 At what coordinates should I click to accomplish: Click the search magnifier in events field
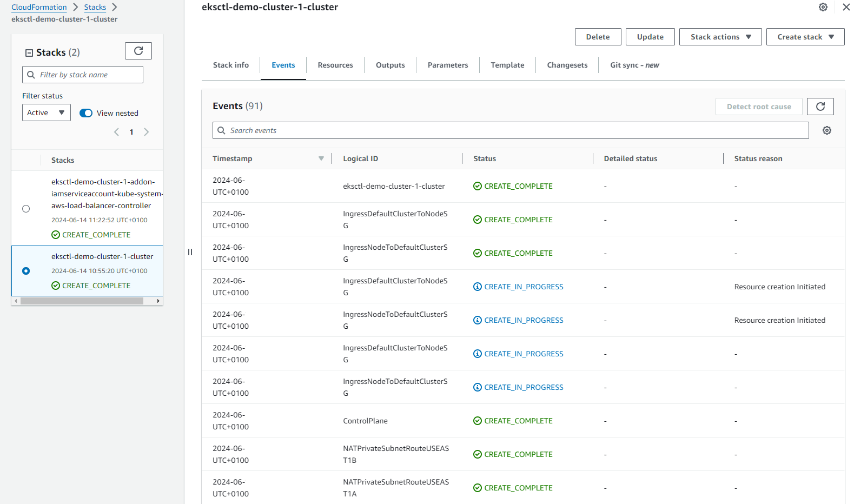(221, 130)
